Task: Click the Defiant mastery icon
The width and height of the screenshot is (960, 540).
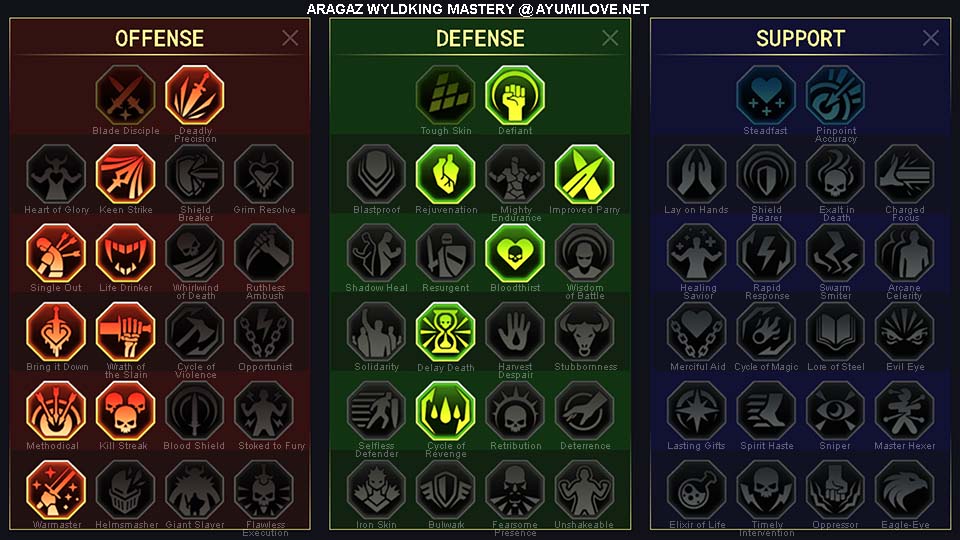Action: point(515,96)
